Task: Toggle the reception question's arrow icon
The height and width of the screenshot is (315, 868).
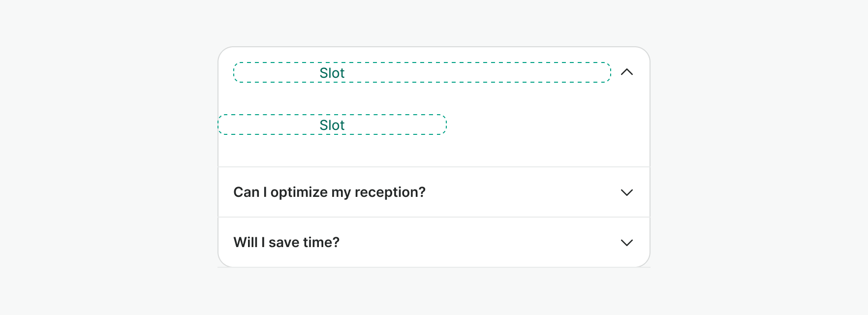Action: (x=626, y=192)
